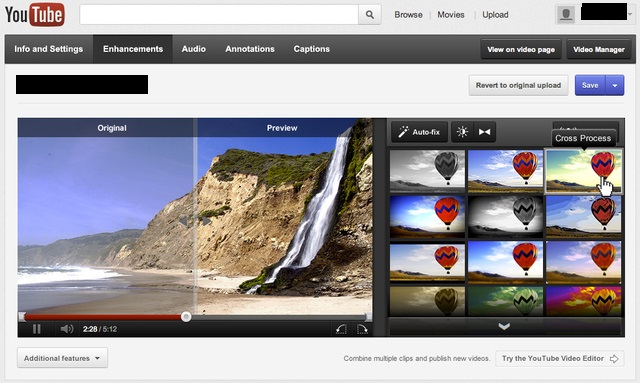
Task: Click the Browse link
Action: pos(408,15)
